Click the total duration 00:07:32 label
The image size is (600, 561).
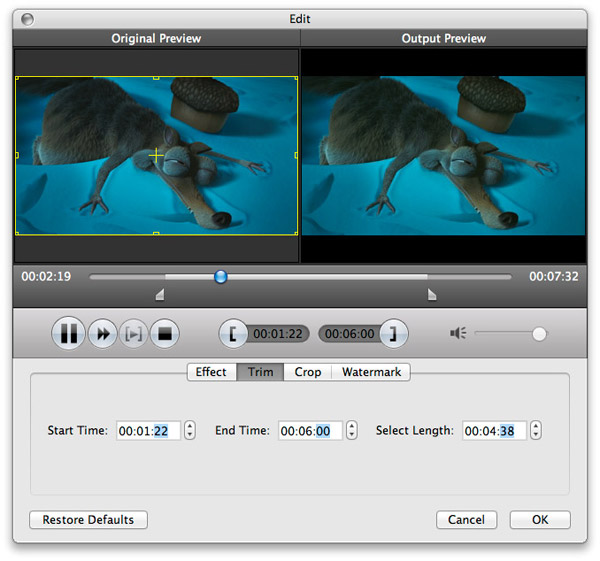(554, 276)
